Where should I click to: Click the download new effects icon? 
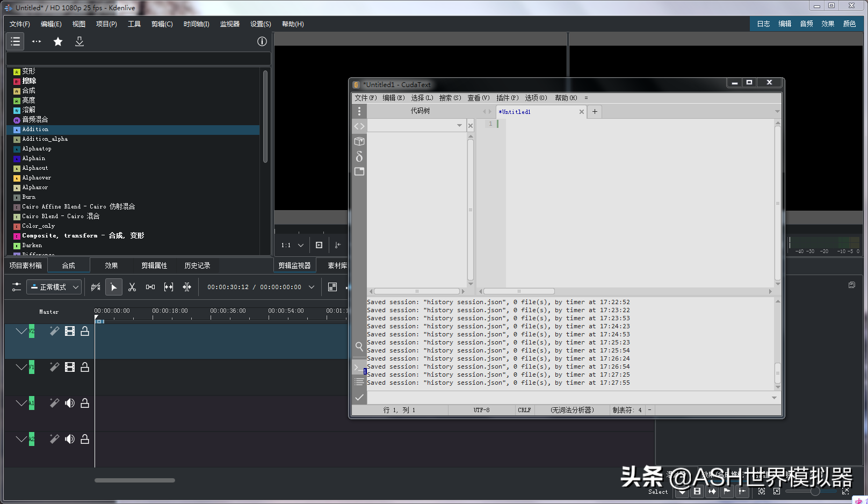[x=79, y=41]
